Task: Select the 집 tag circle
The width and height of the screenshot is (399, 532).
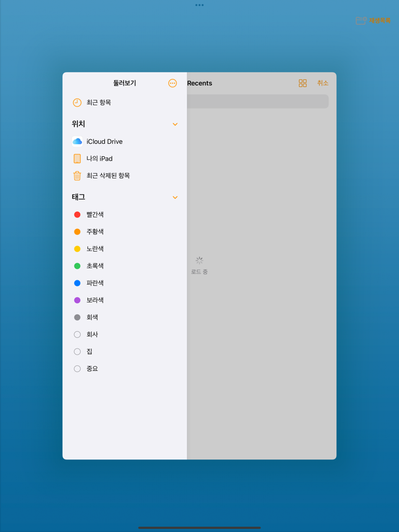Action: (77, 352)
